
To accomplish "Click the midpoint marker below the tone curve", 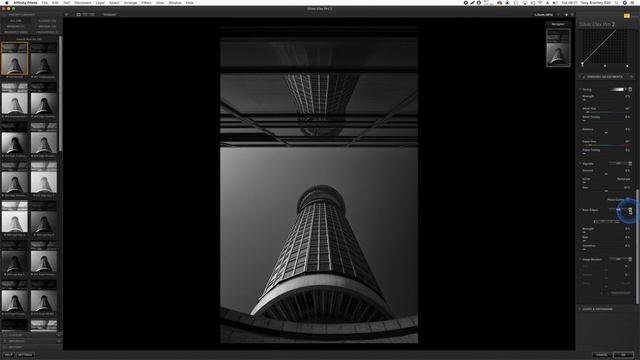I will 605,66.
